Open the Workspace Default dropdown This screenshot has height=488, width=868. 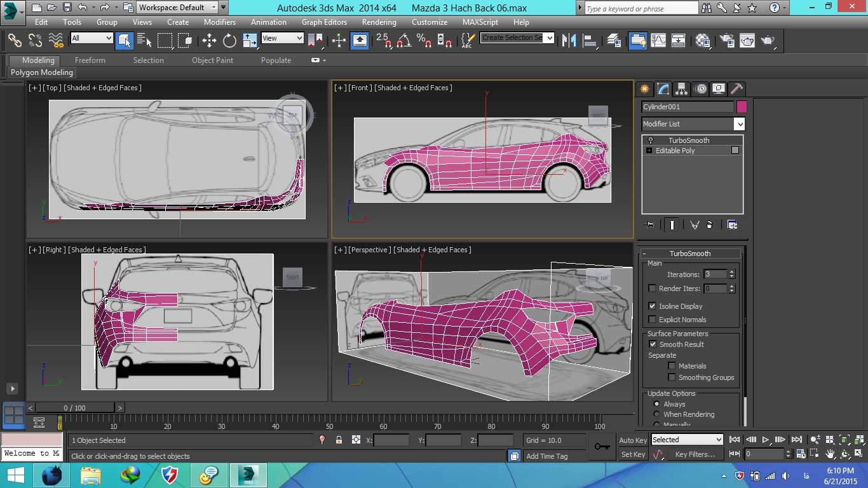coord(177,8)
